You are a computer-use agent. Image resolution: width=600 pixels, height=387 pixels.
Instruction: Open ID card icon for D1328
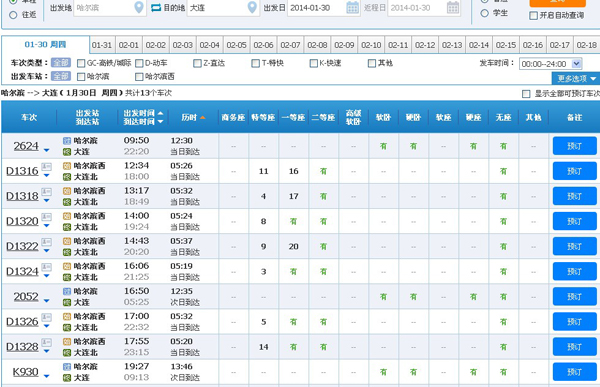pos(46,342)
